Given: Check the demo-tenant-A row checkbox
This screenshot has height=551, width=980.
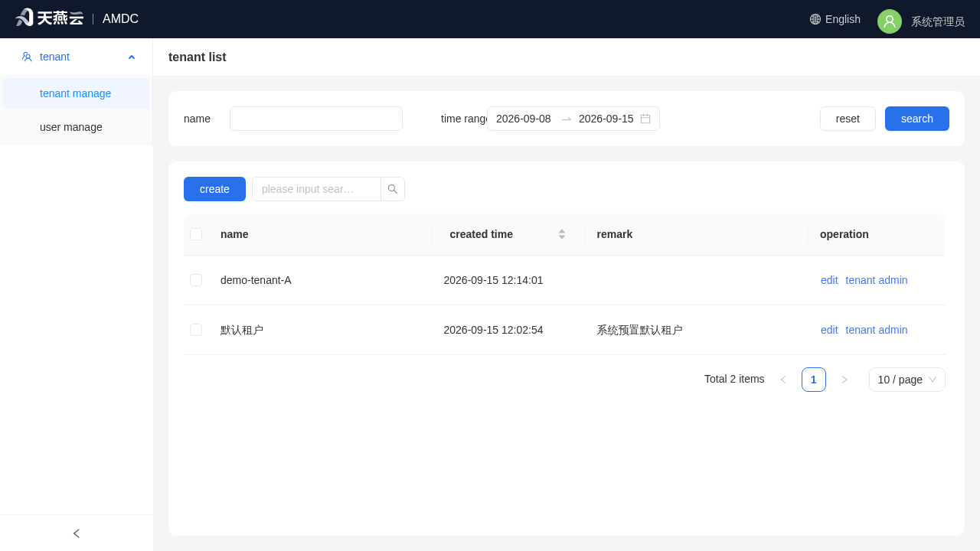Looking at the screenshot, I should [x=196, y=280].
